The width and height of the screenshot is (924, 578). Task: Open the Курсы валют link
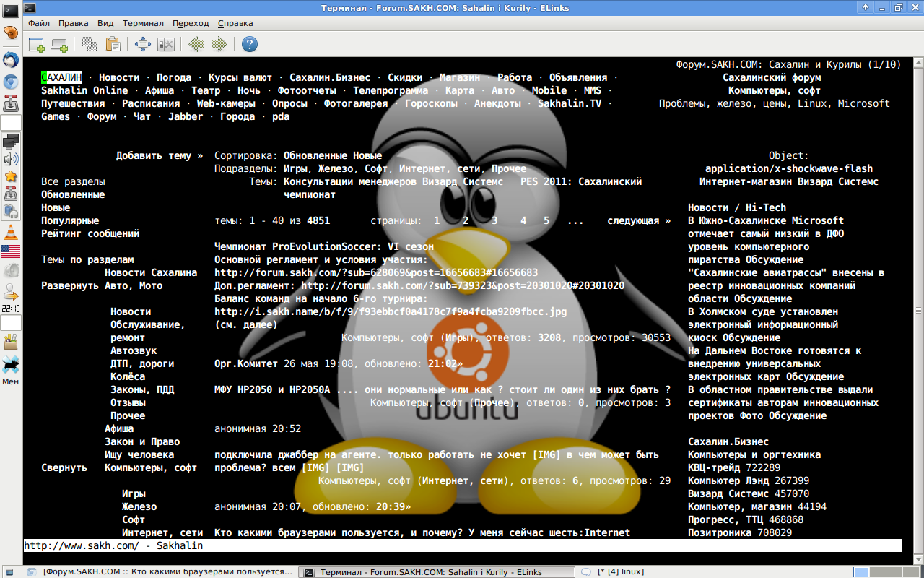pos(240,77)
